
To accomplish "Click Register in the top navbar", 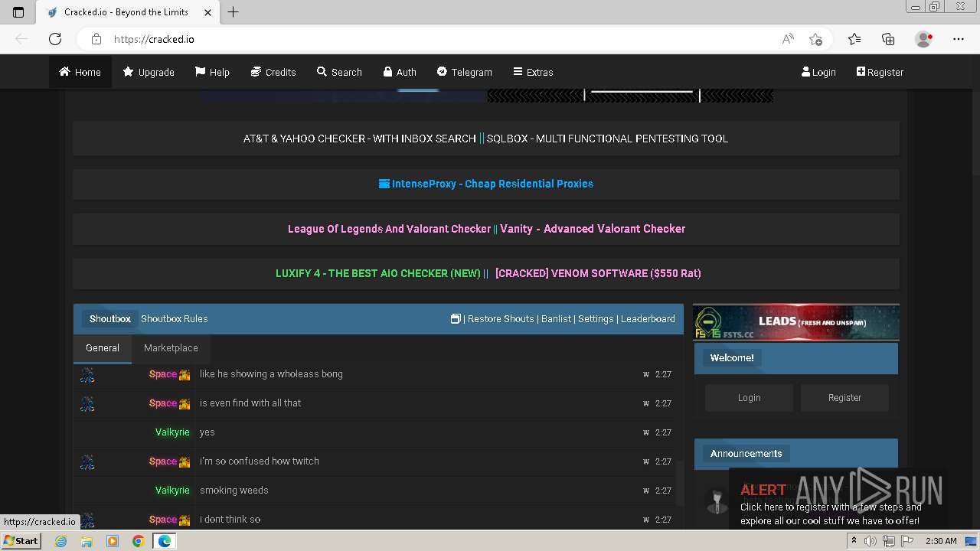I will coord(880,72).
